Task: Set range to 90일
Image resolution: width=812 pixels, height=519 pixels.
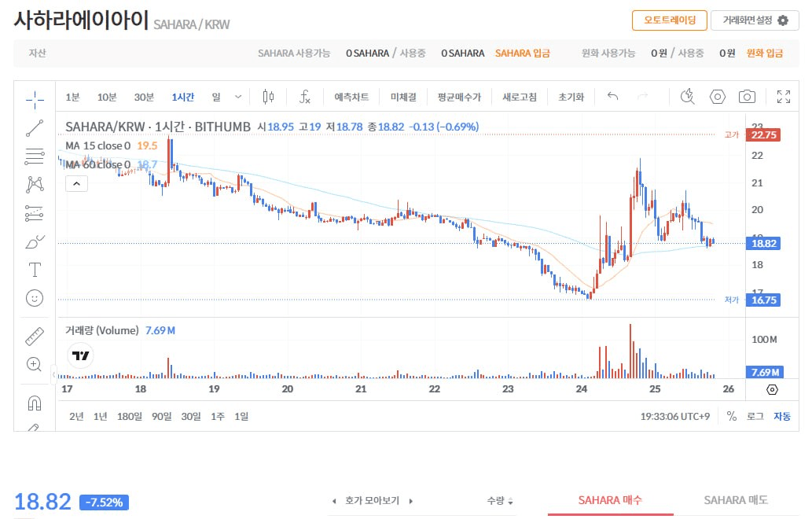Action: coord(162,416)
